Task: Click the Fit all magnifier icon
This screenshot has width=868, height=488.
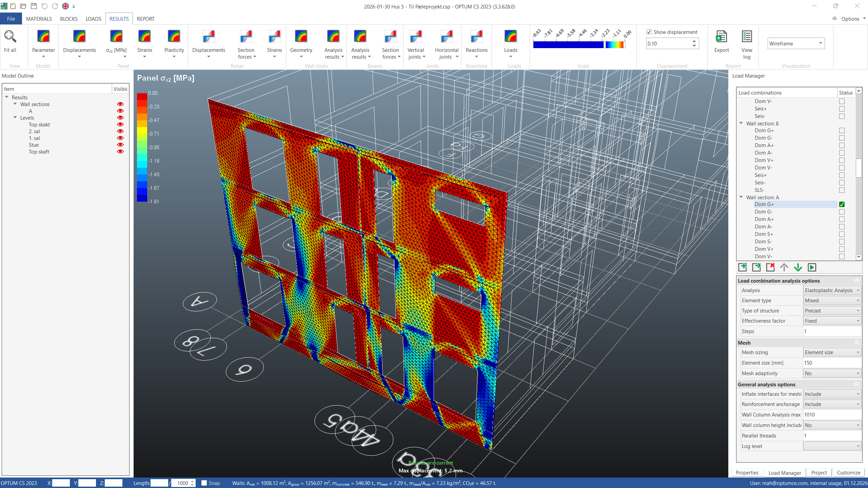Action: (x=10, y=37)
